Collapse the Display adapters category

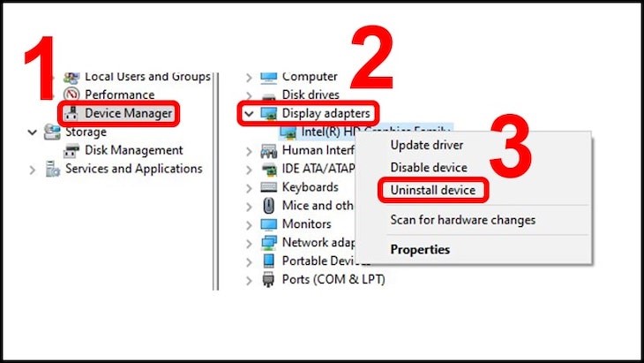(247, 113)
